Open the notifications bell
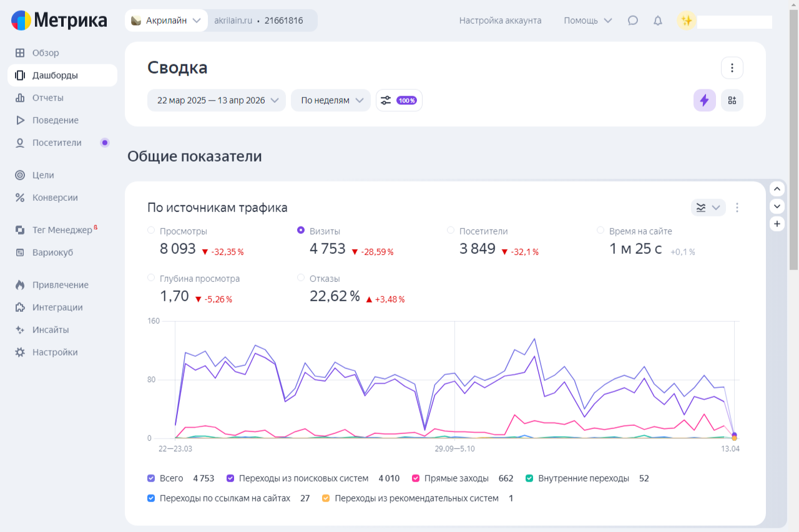The height and width of the screenshot is (532, 799). coord(658,21)
